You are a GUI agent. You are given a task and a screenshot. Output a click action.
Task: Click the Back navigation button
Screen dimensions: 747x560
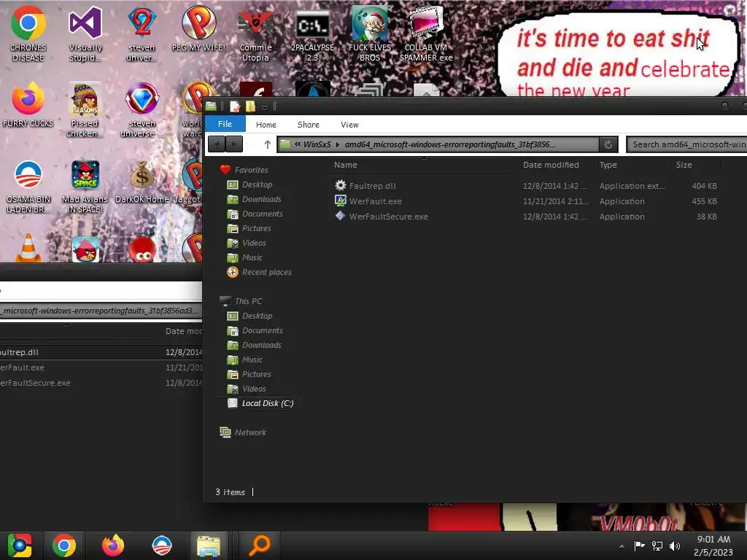tap(217, 144)
